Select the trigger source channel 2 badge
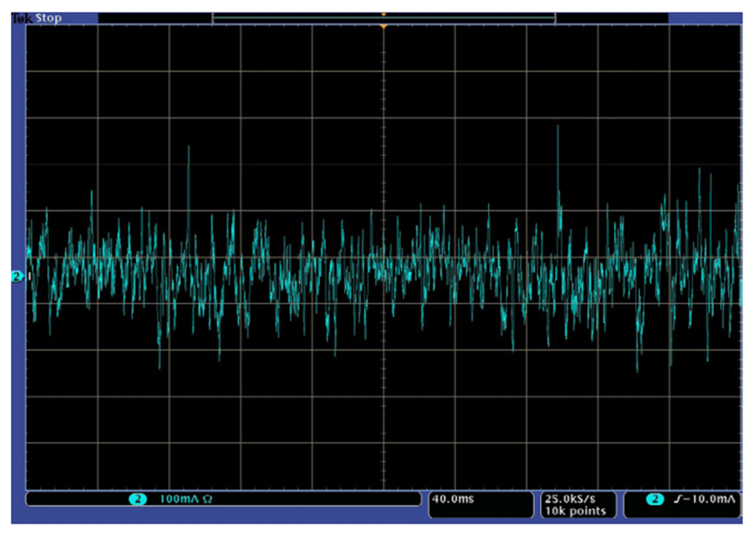The height and width of the screenshot is (534, 756). tap(654, 500)
